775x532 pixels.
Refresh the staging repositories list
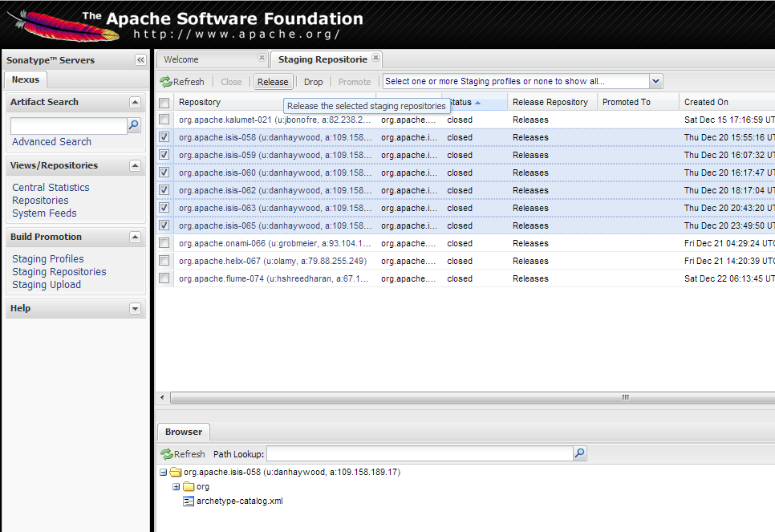tap(182, 82)
